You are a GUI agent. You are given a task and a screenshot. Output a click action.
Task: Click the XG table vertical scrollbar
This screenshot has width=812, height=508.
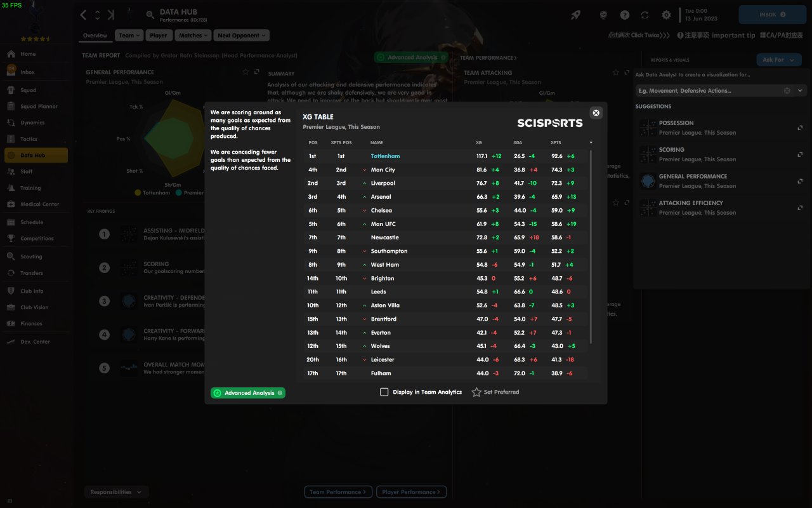(591, 248)
